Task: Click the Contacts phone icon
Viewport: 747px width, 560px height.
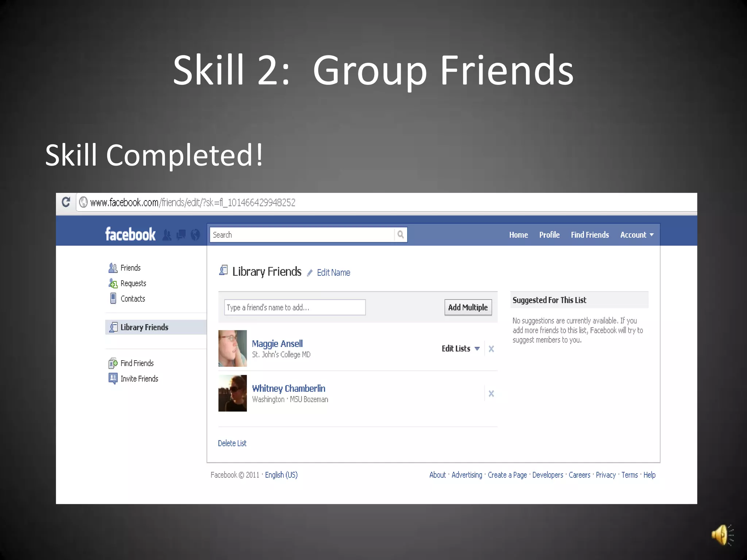Action: tap(113, 299)
